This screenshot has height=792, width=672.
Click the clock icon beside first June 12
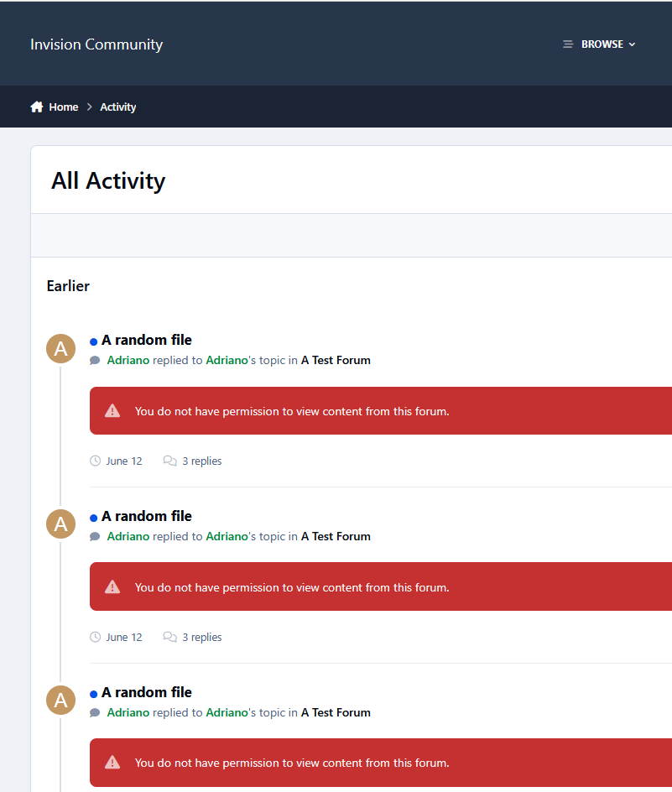[95, 461]
